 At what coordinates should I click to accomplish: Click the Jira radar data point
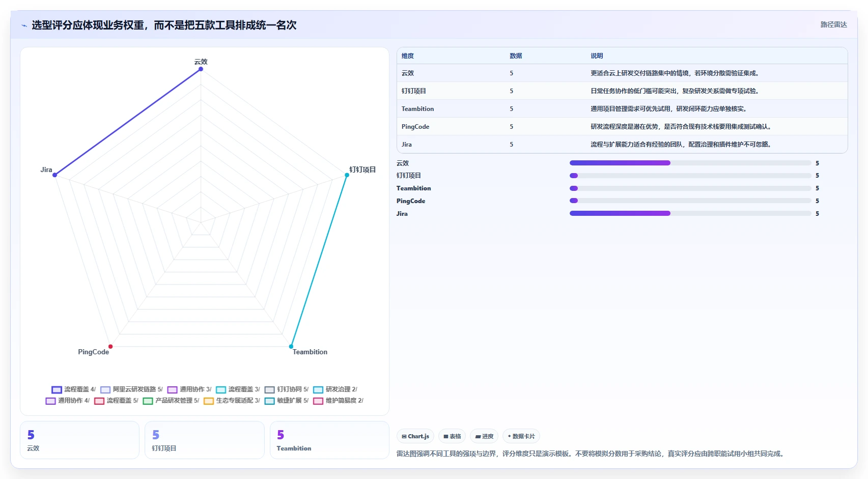[x=54, y=175]
